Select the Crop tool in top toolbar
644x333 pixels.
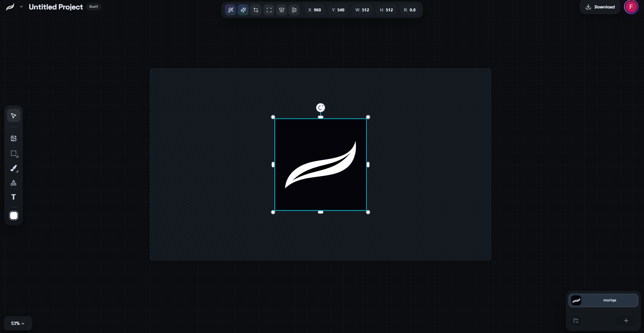coord(256,10)
